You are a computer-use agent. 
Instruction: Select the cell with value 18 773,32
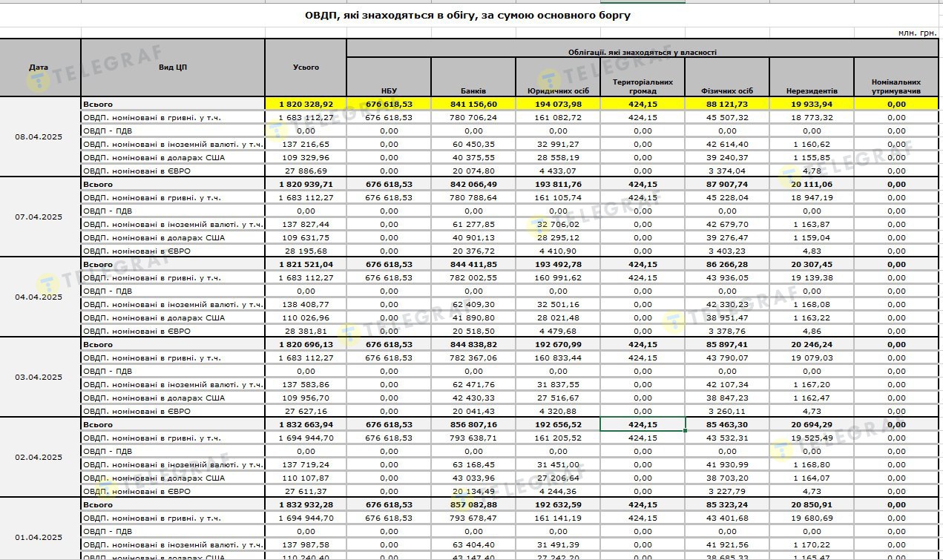812,117
